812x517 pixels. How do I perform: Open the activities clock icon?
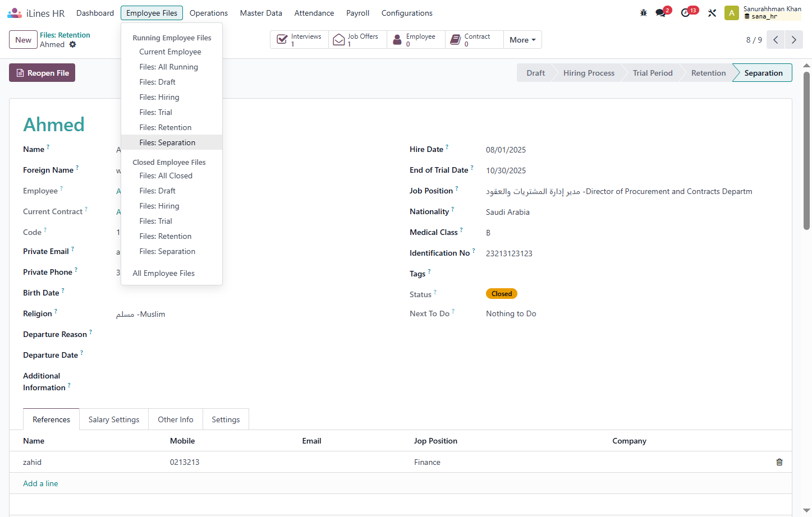point(685,13)
